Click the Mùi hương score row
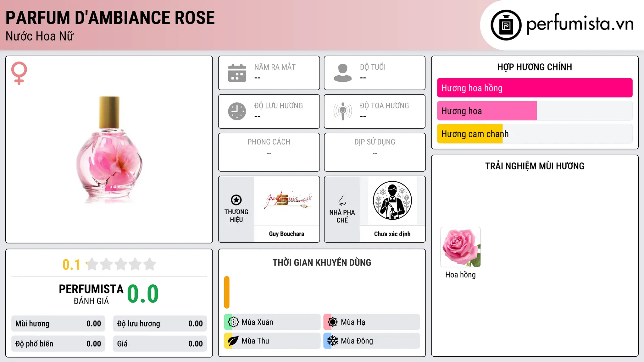This screenshot has height=362, width=644. (x=58, y=324)
